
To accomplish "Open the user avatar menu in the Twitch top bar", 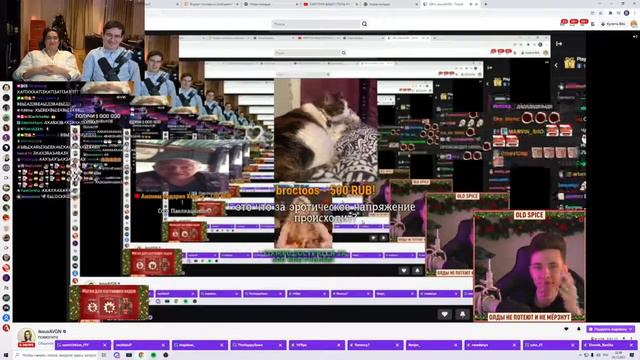I will pyautogui.click(x=633, y=24).
